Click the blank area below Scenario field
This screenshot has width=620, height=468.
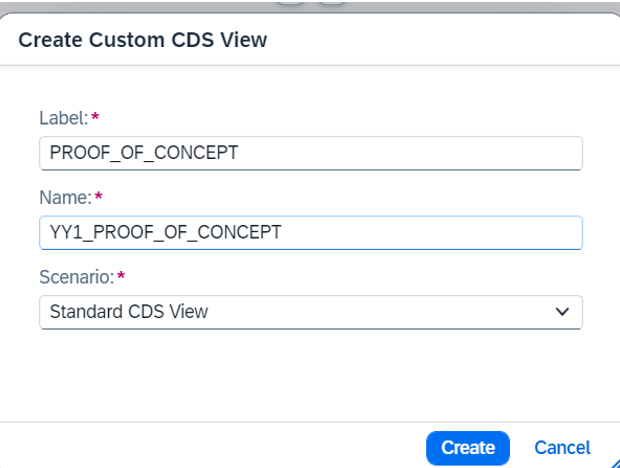pyautogui.click(x=311, y=376)
